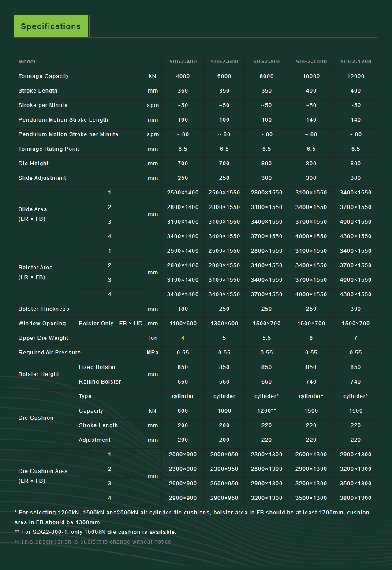392x570 pixels.
Task: Click the Pendulum Motion Stroke Length label
Action: click(x=63, y=120)
